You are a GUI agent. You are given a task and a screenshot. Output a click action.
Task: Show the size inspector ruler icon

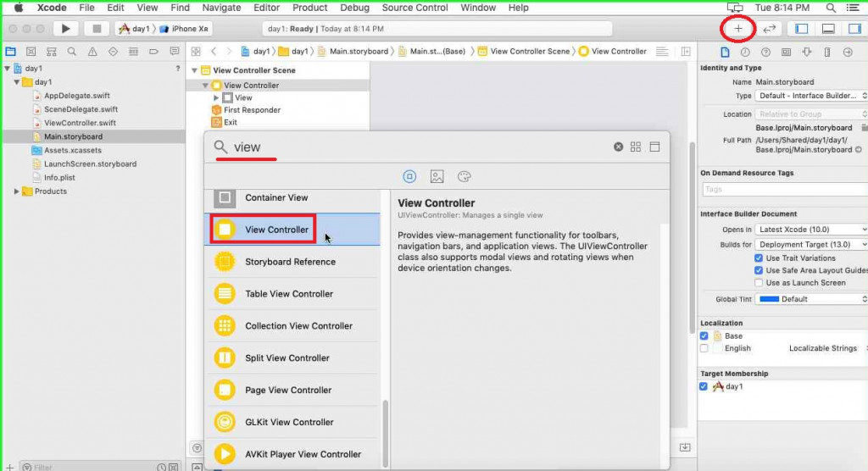click(827, 52)
